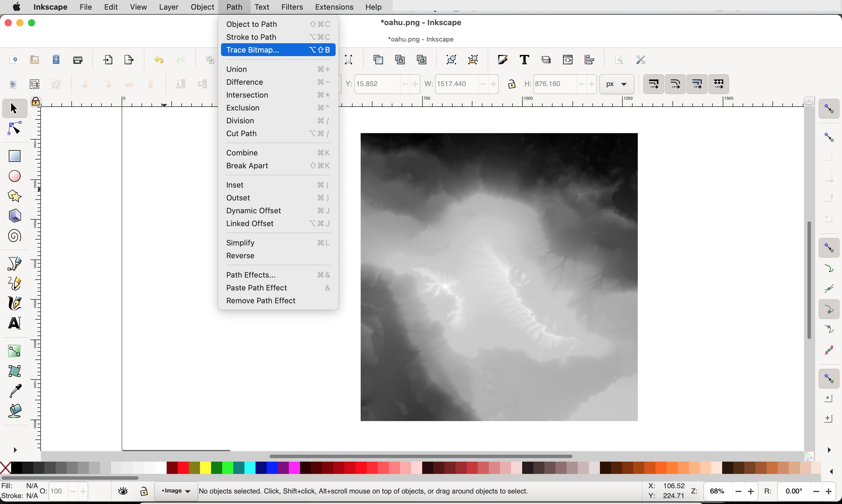Viewport: 842px width, 504px height.
Task: Click the lock aspect ratio toggle
Action: coord(511,83)
